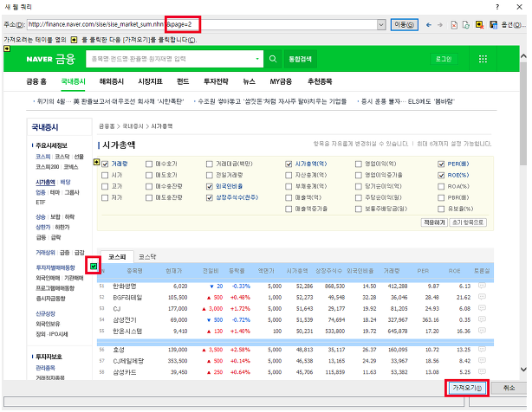Click the vertical scrollbar thumb

point(523,113)
